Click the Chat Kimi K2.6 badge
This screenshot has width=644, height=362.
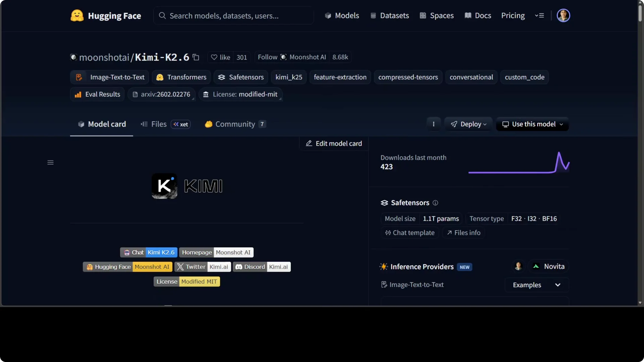click(149, 252)
